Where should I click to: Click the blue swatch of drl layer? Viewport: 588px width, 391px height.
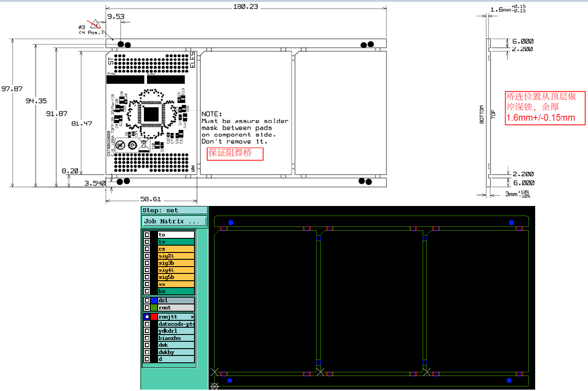coord(154,301)
